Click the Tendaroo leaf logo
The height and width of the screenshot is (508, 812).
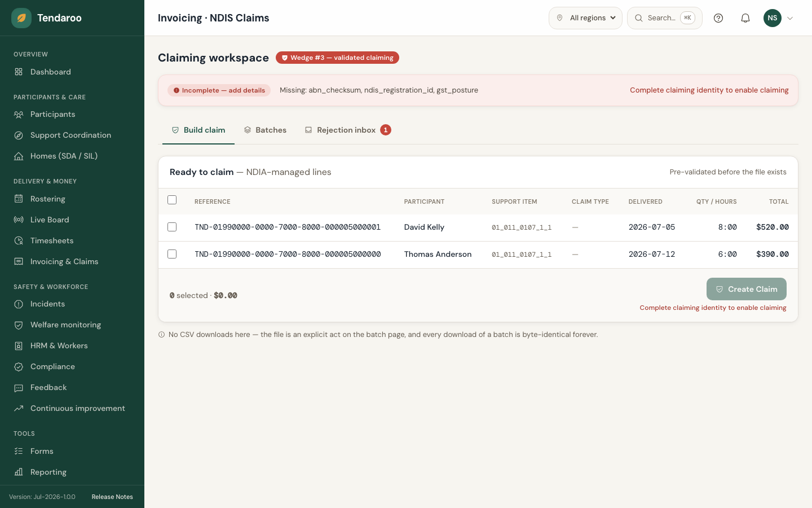[x=21, y=18]
